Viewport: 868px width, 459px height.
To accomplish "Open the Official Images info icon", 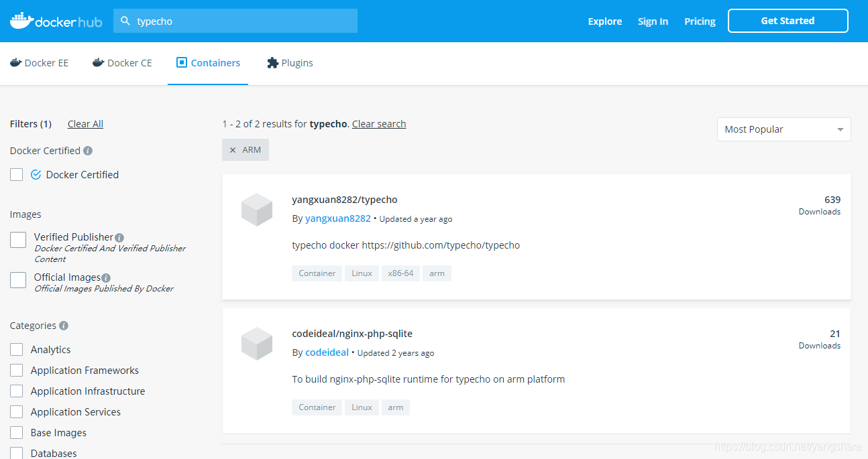I will click(106, 277).
